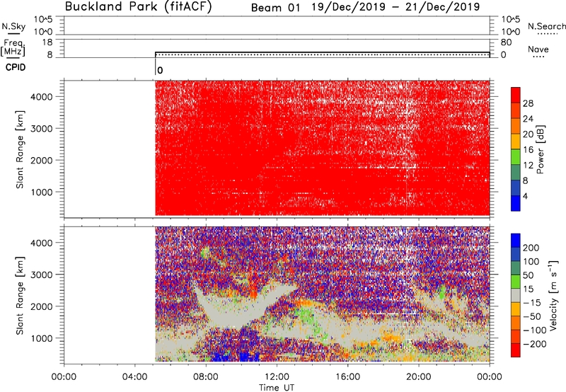
Task: Click the 08:00 time tick label
Action: click(206, 377)
